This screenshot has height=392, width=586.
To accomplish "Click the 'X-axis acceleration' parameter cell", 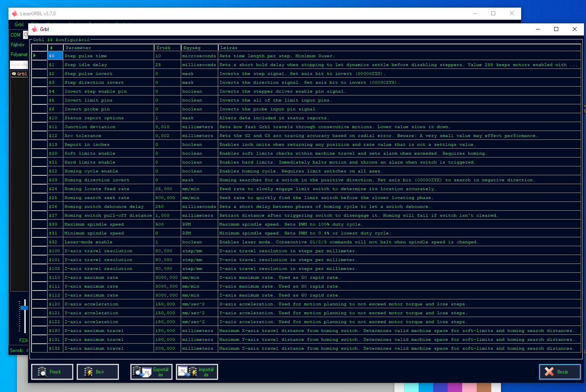I will [109, 304].
